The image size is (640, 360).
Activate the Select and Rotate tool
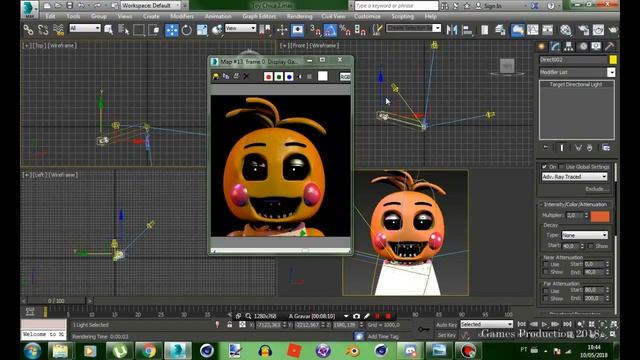click(187, 30)
